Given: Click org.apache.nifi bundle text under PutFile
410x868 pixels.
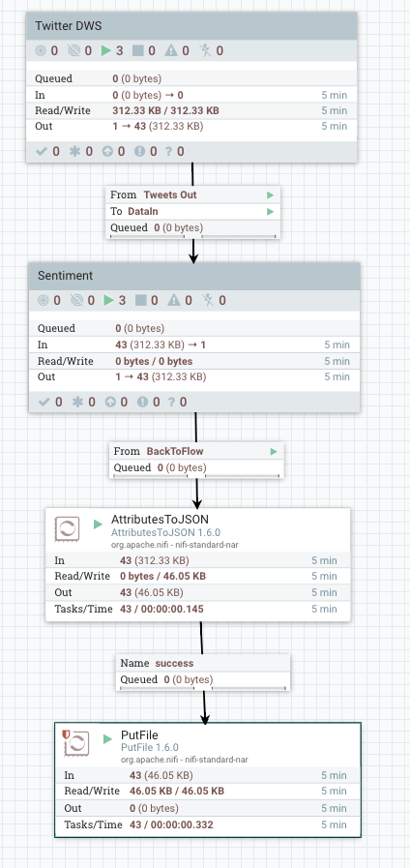Looking at the screenshot, I should click(x=185, y=760).
